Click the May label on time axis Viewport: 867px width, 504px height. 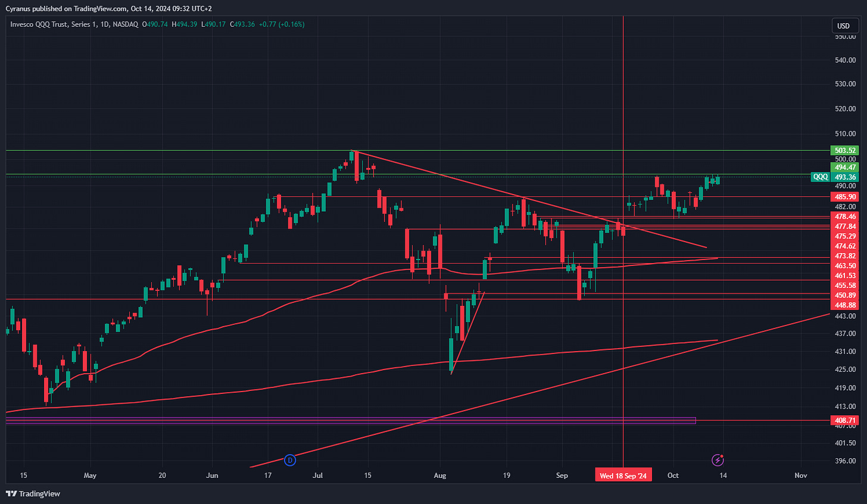pos(90,475)
